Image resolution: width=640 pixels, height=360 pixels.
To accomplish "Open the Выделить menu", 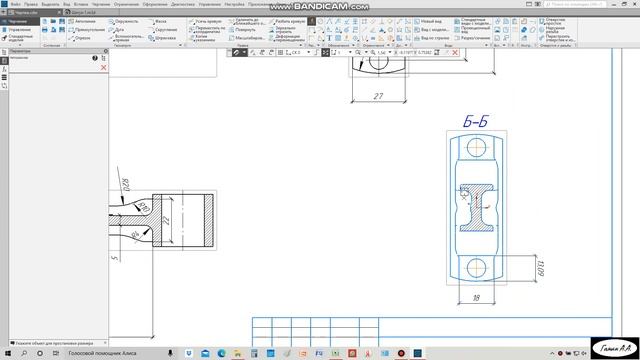I will click(x=50, y=4).
